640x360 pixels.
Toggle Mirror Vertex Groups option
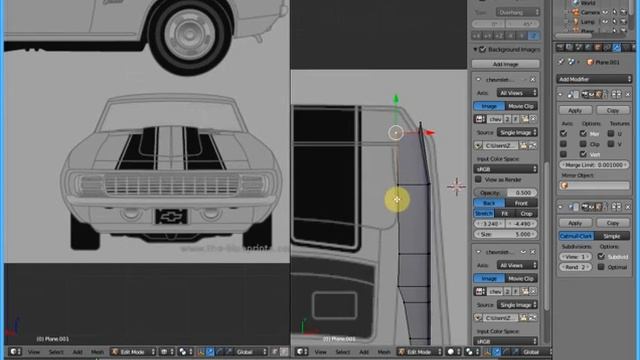pos(583,154)
